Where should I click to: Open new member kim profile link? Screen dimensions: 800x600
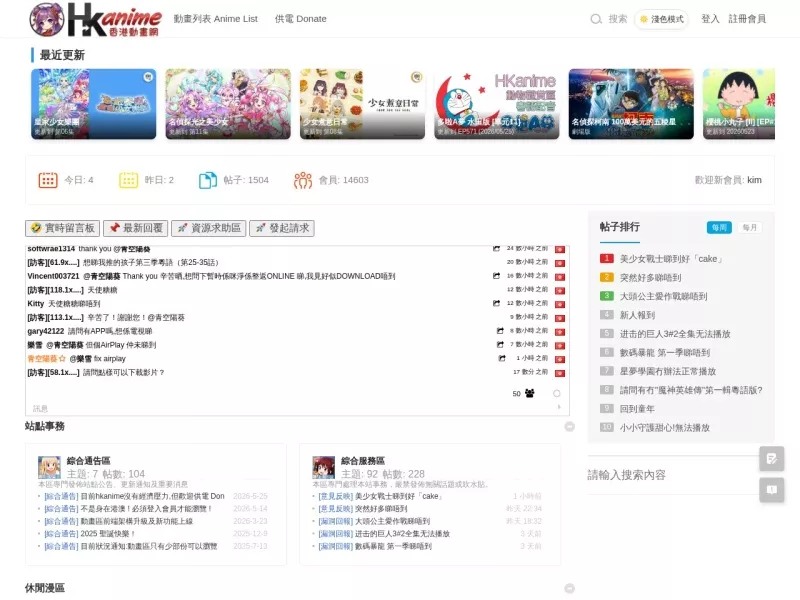pyautogui.click(x=754, y=180)
